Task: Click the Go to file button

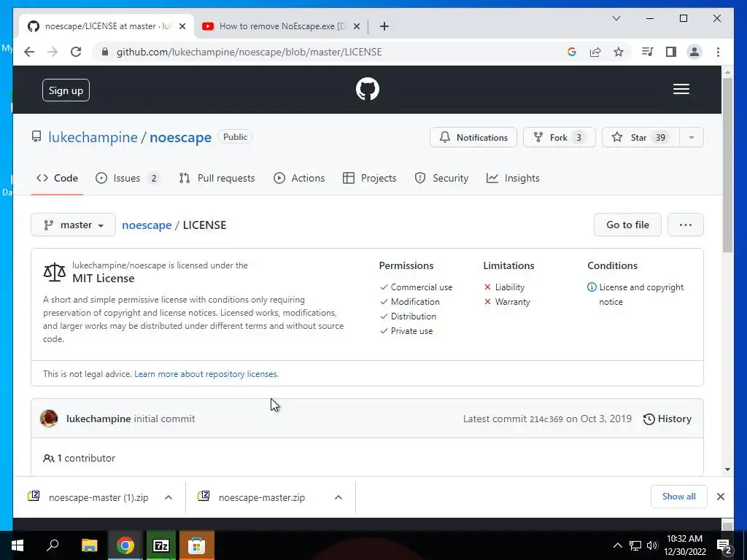Action: pyautogui.click(x=627, y=225)
